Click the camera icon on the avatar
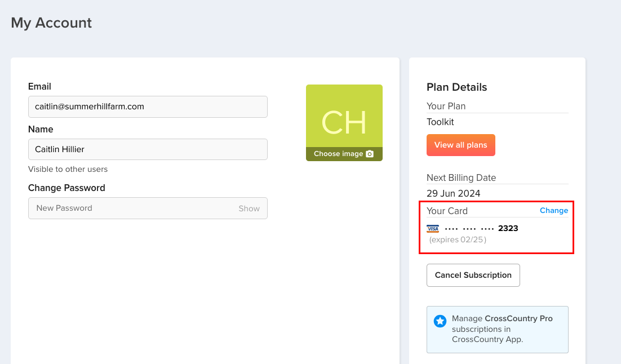 (370, 154)
